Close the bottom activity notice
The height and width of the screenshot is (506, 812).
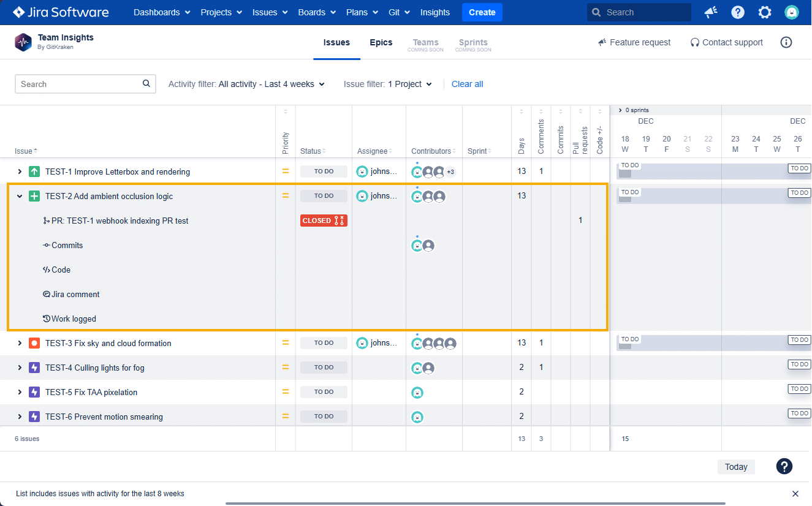point(795,494)
